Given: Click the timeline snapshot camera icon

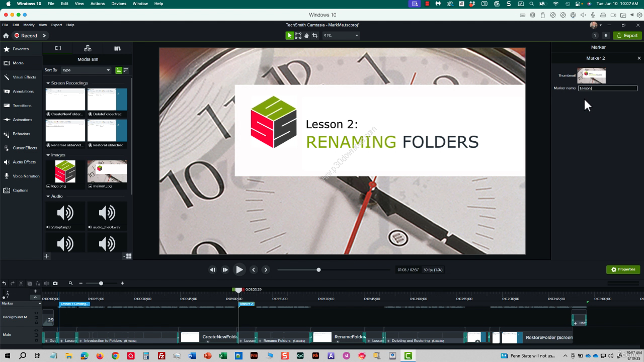Looking at the screenshot, I should click(x=55, y=284).
